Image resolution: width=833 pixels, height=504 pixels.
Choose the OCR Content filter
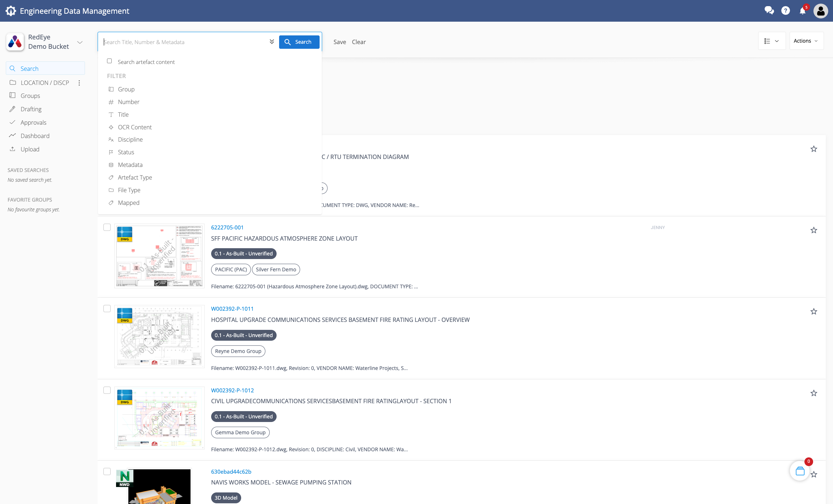click(134, 127)
